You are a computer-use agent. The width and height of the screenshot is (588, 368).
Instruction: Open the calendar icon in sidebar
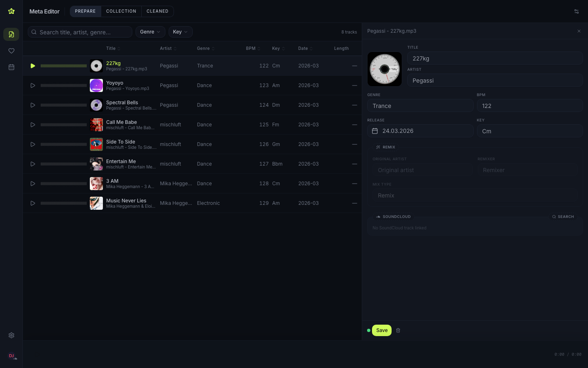point(11,67)
